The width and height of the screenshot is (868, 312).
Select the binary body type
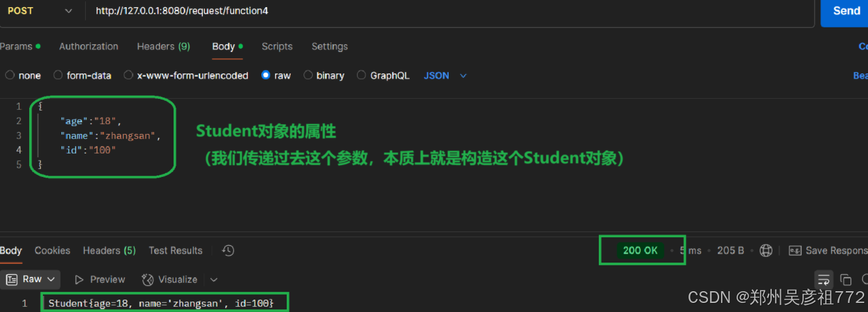[324, 75]
